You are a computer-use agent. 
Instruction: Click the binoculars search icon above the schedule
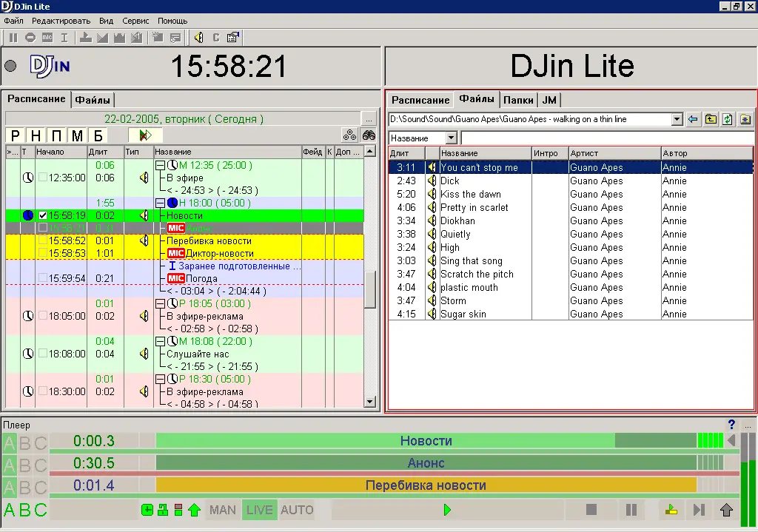tap(369, 135)
